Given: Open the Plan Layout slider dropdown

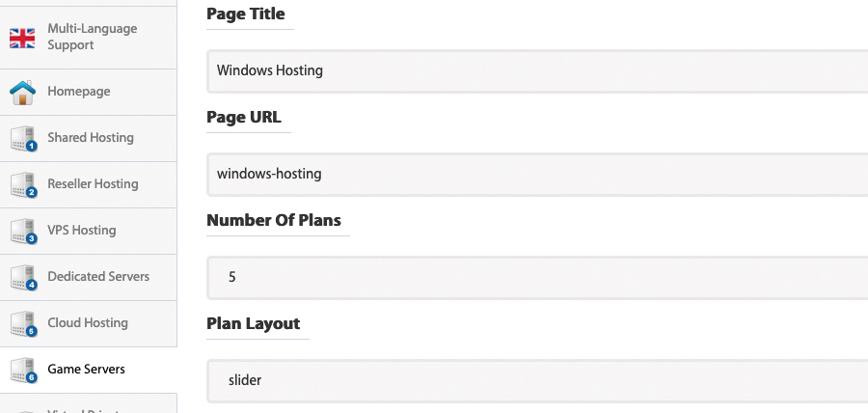Looking at the screenshot, I should tap(537, 381).
